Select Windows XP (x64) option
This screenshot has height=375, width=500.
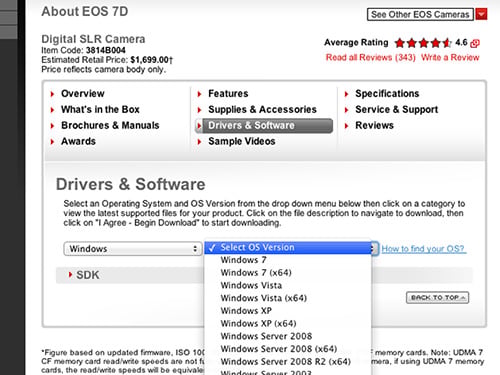point(288,323)
